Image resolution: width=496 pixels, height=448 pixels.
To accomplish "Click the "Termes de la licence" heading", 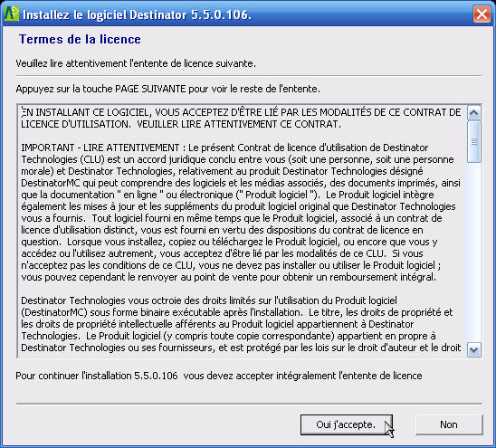I will click(x=80, y=39).
